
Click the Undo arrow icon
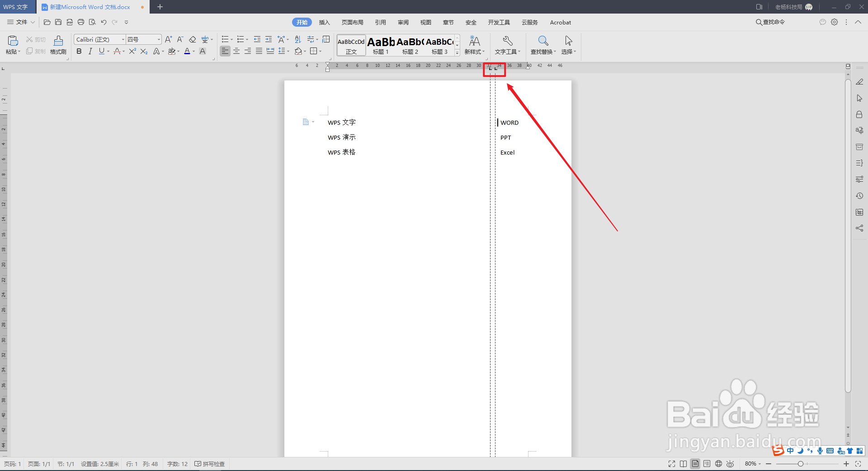(x=104, y=22)
